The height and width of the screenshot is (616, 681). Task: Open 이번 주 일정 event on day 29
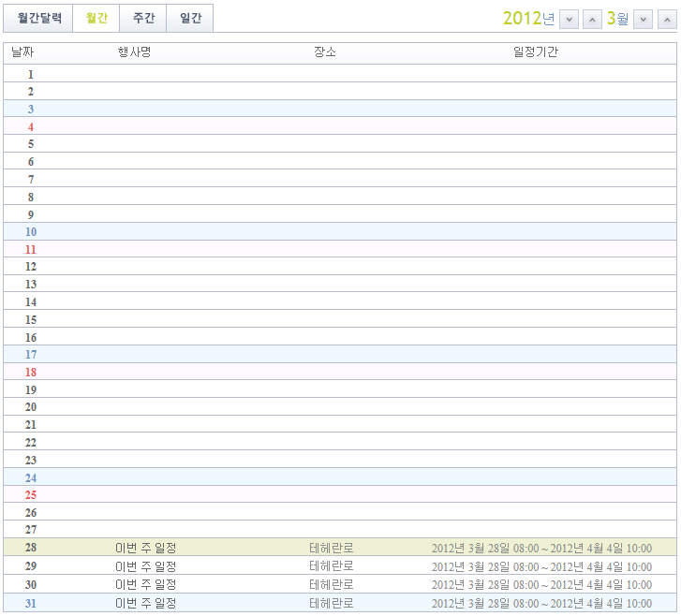[145, 566]
